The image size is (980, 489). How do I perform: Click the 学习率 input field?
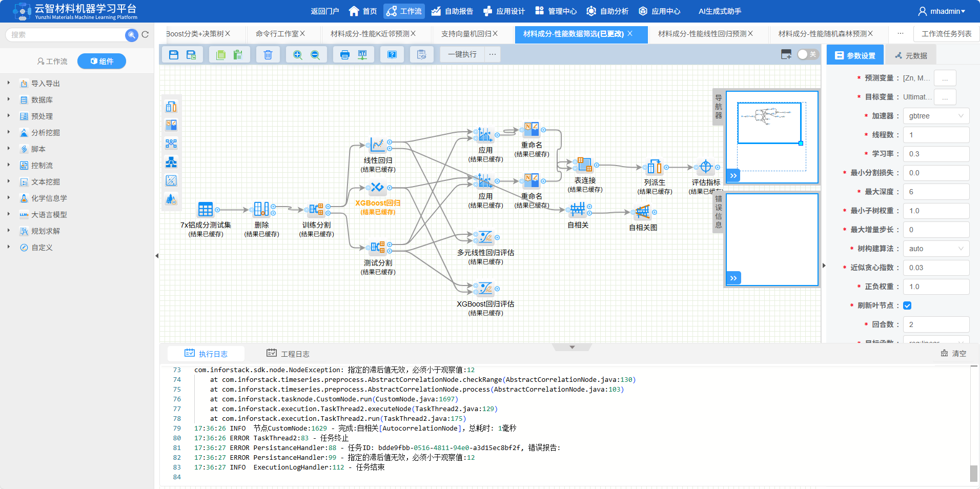pyautogui.click(x=935, y=154)
